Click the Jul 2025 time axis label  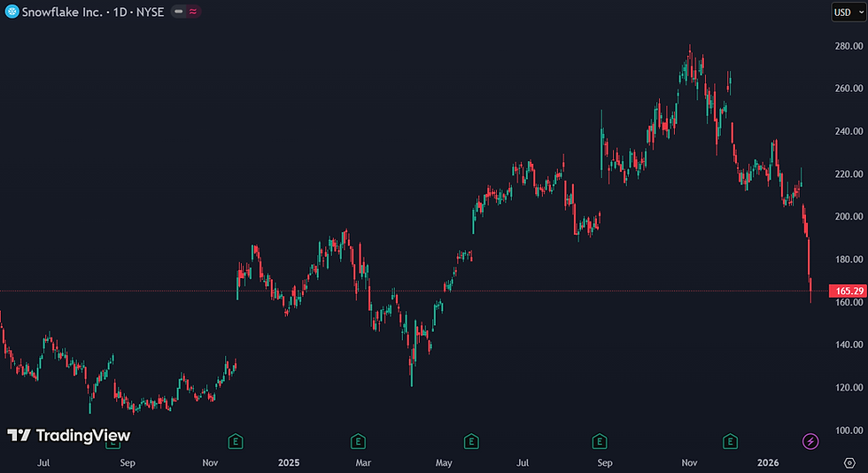[522, 462]
